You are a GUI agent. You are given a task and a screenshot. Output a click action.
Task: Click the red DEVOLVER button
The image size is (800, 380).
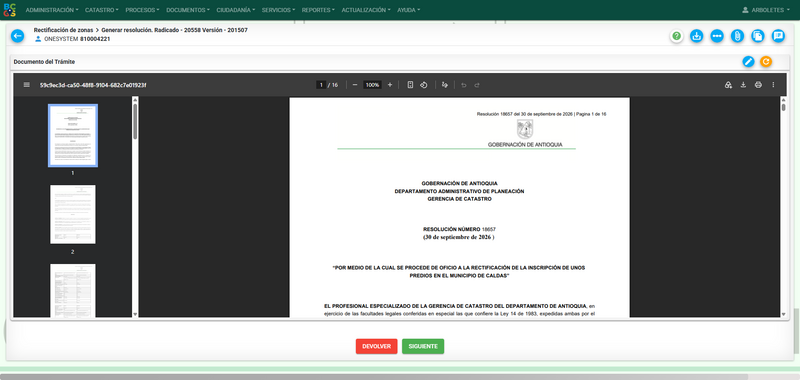click(x=377, y=346)
